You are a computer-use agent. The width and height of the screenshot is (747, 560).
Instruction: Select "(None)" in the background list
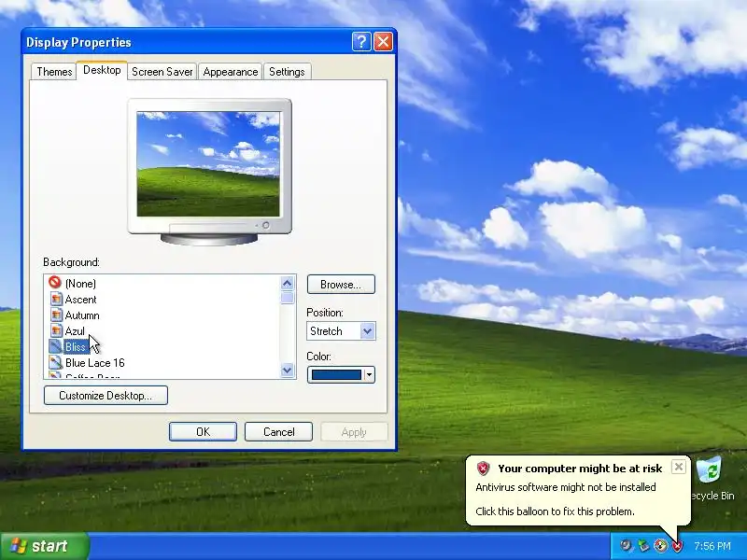coord(80,284)
